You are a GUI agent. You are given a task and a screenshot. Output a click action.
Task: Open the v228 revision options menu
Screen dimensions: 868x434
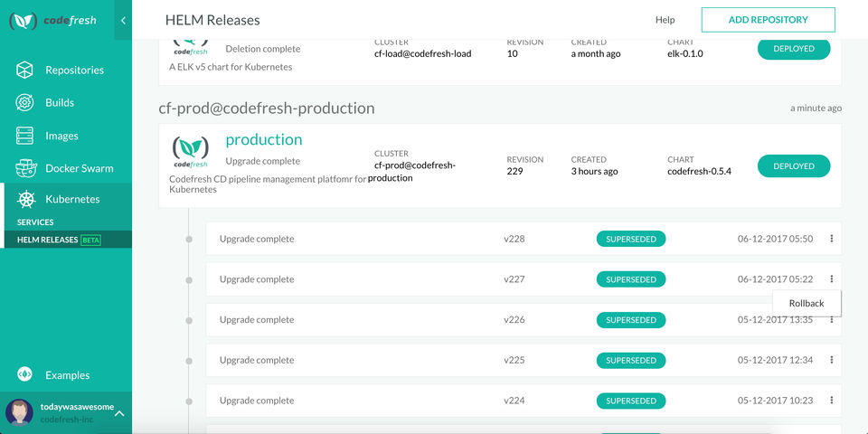coord(831,239)
